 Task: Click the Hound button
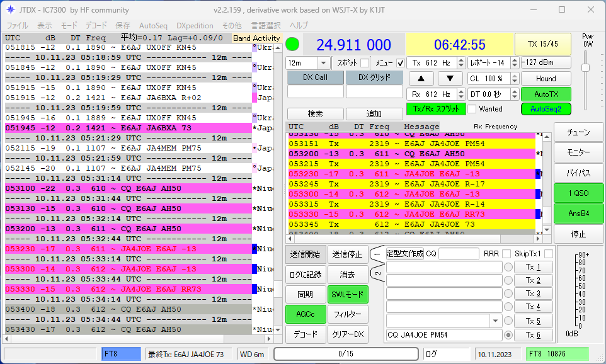[x=546, y=79]
